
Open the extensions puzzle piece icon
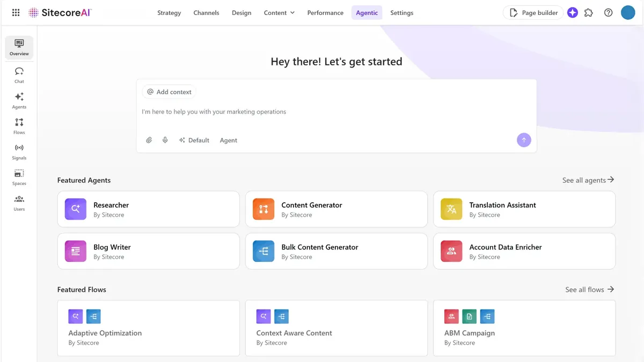pos(589,13)
